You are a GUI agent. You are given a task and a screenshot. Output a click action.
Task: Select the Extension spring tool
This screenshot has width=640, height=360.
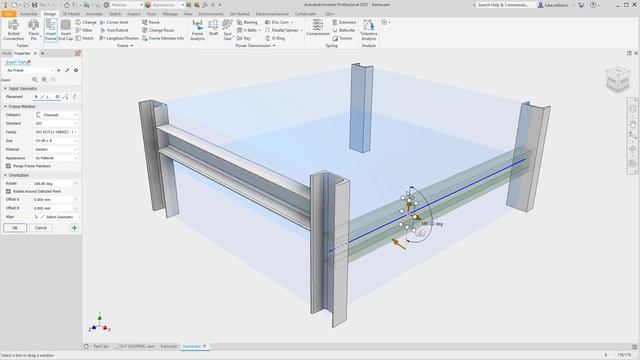(x=344, y=22)
